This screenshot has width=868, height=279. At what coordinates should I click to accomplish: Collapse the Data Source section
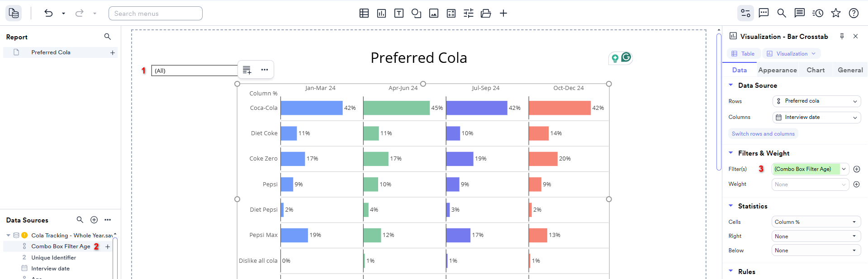tap(730, 85)
